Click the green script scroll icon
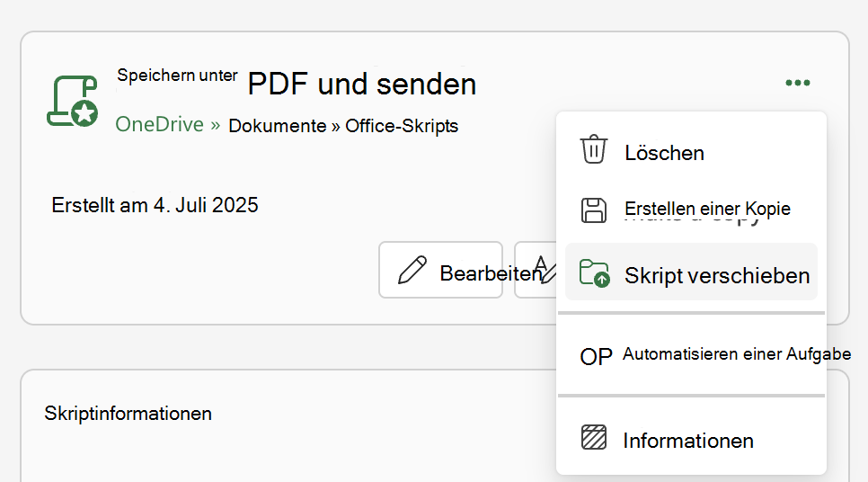Screen dimensions: 868x482 coord(73,102)
